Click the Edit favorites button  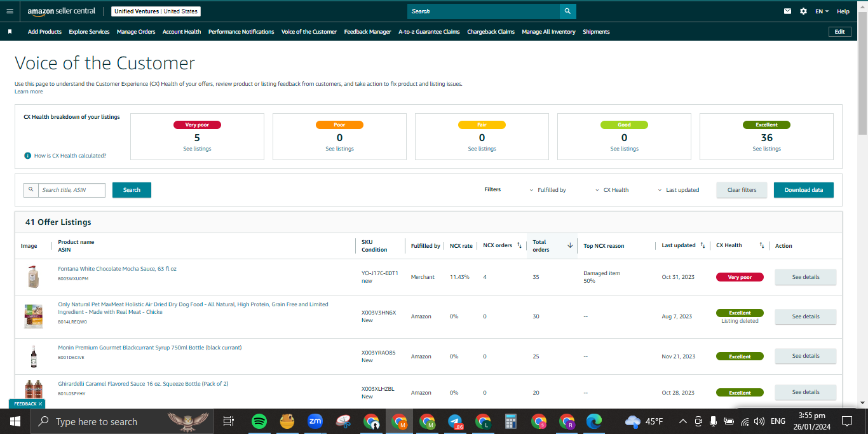tap(839, 32)
